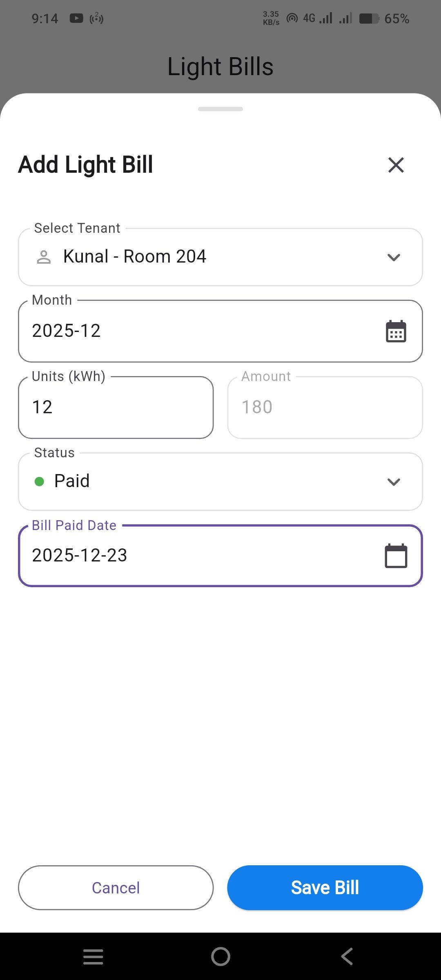Click the Month field showing 2025-12

tap(196, 331)
